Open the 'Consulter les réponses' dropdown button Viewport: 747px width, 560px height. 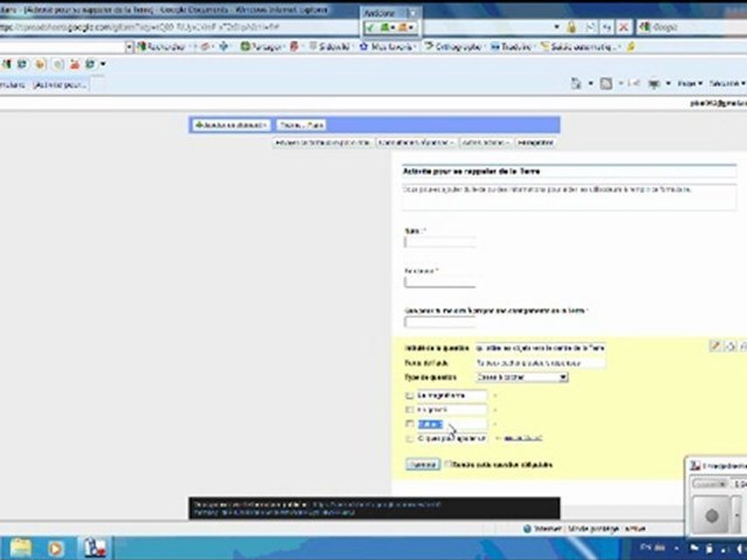pos(416,142)
